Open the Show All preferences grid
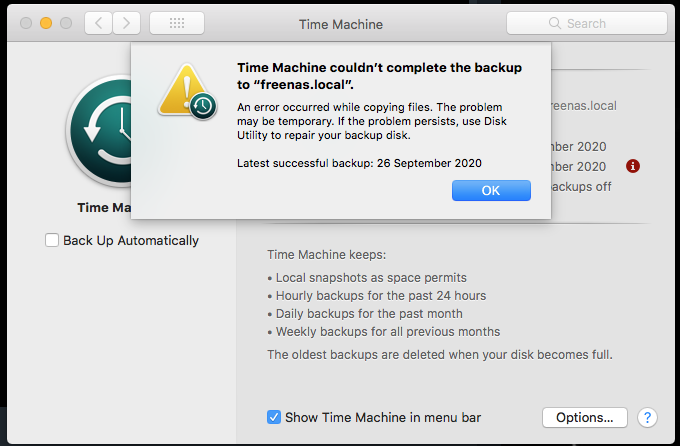Screen dimensions: 680x446 click(x=177, y=23)
